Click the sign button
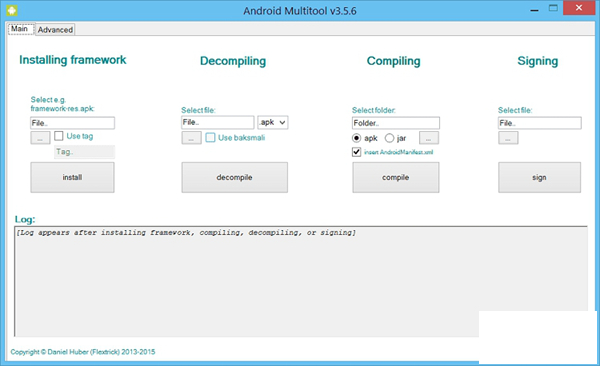600x366 pixels. (539, 177)
